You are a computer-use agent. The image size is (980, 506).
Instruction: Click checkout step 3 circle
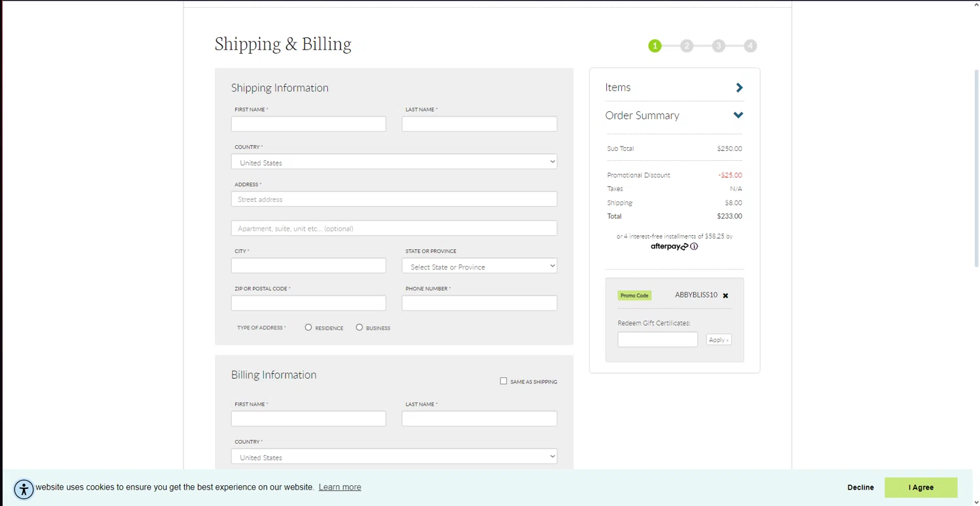(x=718, y=46)
